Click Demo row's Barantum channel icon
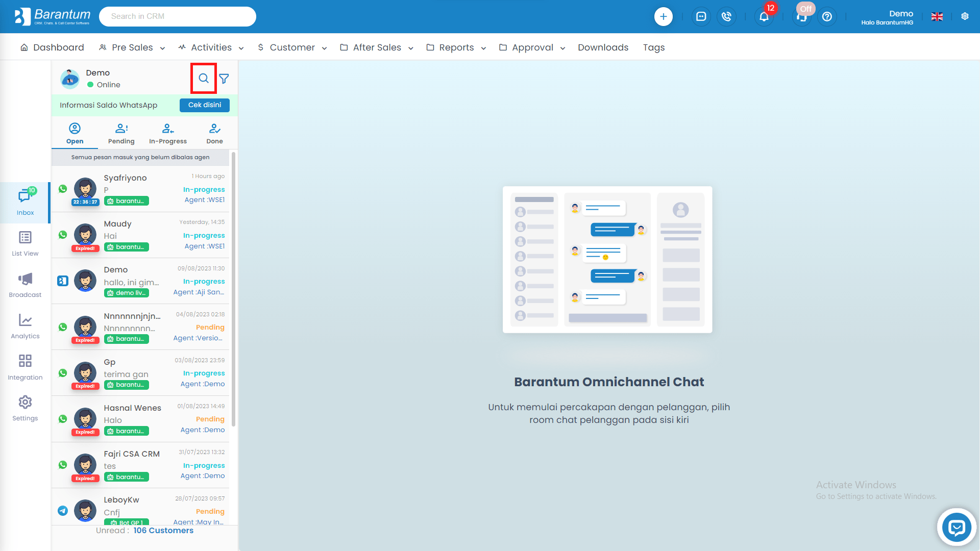 [63, 281]
